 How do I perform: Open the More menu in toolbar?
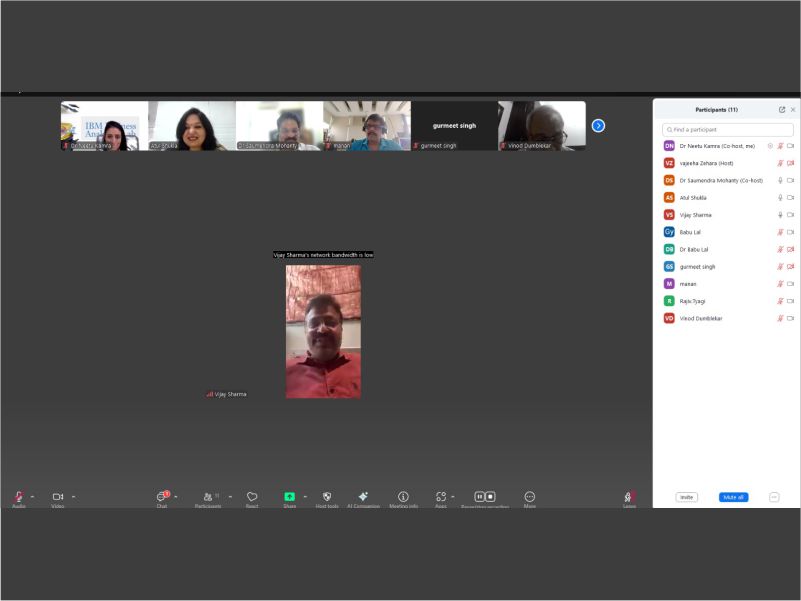pos(529,497)
